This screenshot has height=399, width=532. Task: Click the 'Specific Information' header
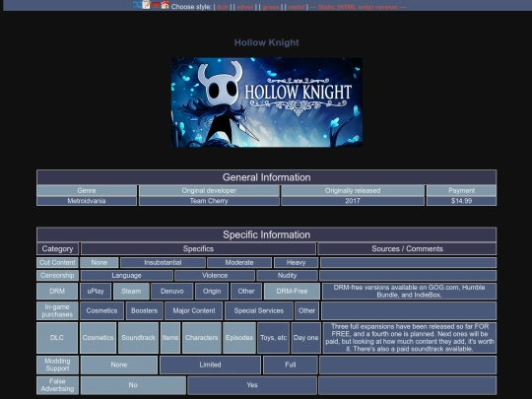(266, 234)
